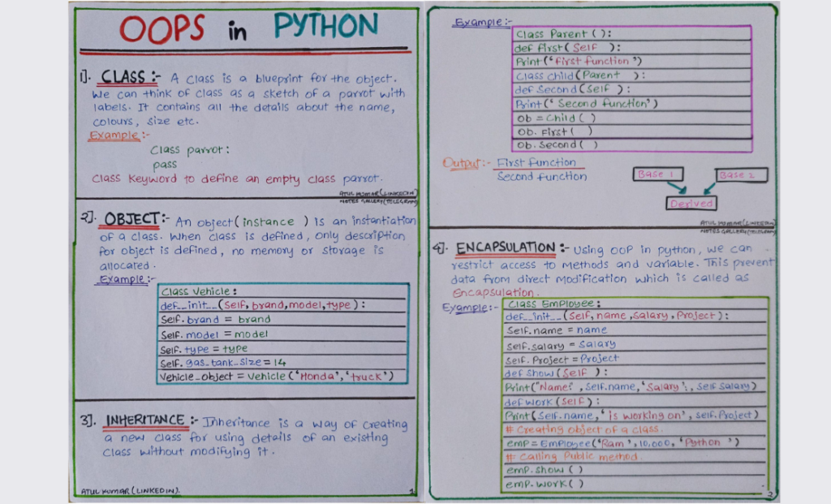Viewport: 831px width, 504px height.
Task: Select the 'emp = Employee('Ram', 10000, 'Python')' row
Action: point(635,443)
